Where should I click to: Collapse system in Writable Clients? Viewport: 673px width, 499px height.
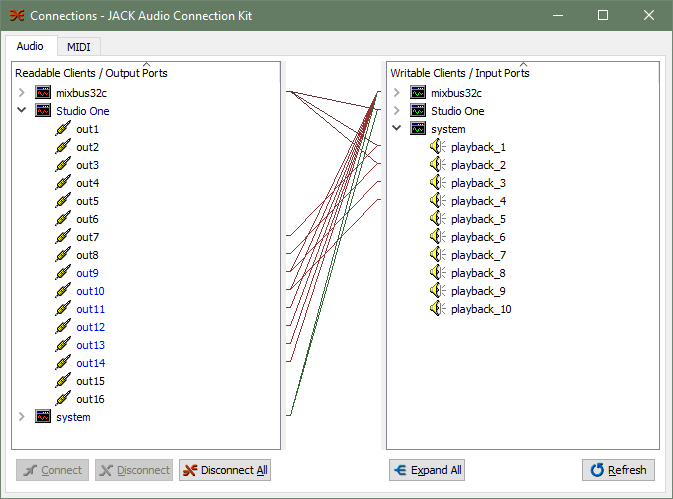tap(397, 128)
